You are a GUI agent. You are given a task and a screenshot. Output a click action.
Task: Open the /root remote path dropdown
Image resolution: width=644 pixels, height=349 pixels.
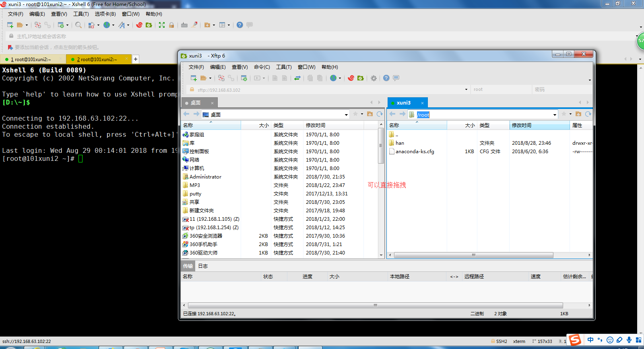tap(555, 115)
